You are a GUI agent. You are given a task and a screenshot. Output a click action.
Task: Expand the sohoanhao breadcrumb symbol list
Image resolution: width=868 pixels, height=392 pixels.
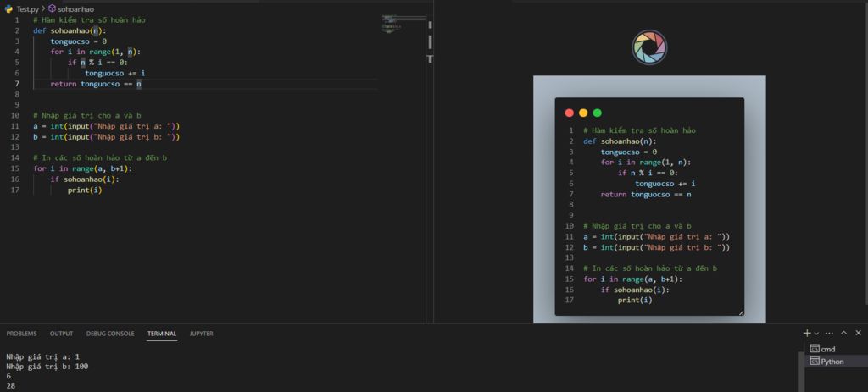click(76, 8)
